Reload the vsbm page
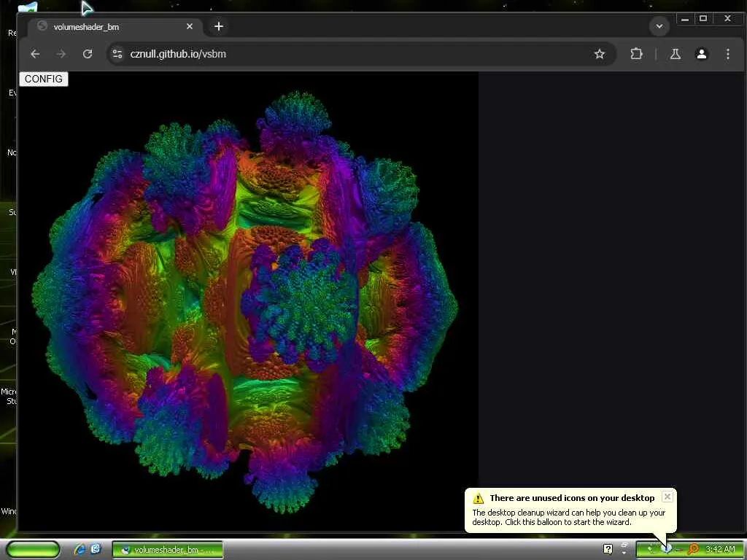The height and width of the screenshot is (560, 747). click(88, 54)
